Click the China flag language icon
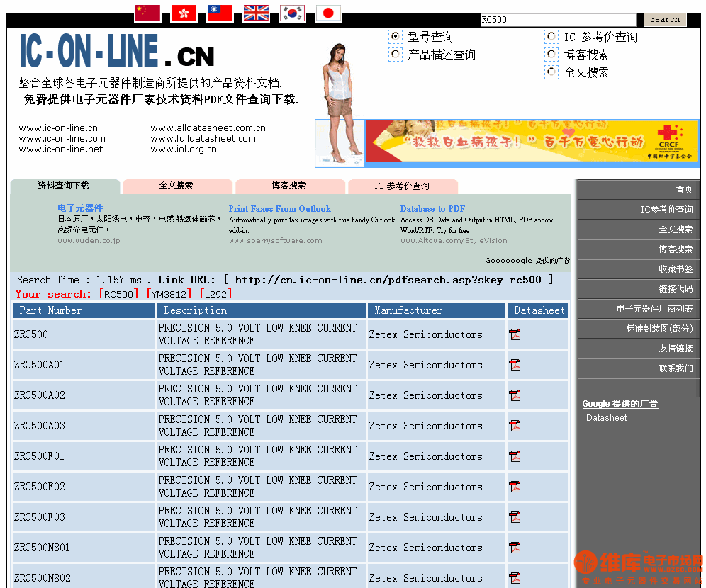706x588 pixels. 147,12
